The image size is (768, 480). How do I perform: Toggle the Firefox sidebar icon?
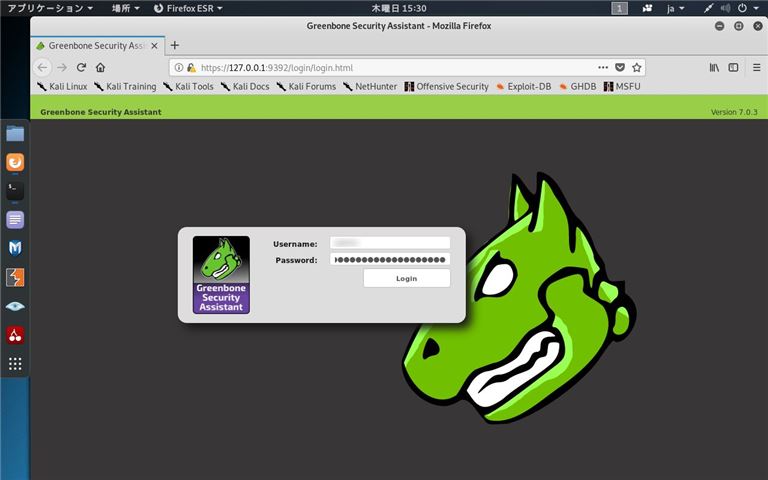pyautogui.click(x=733, y=68)
